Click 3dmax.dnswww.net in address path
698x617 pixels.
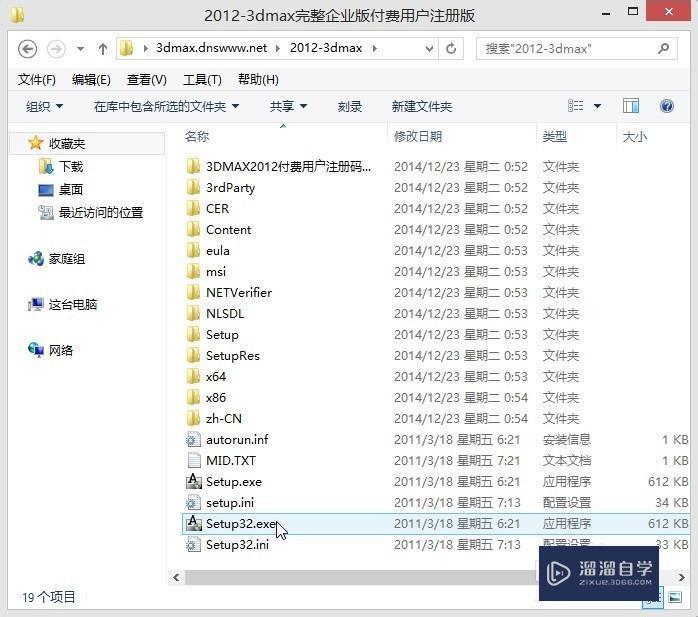tap(211, 48)
